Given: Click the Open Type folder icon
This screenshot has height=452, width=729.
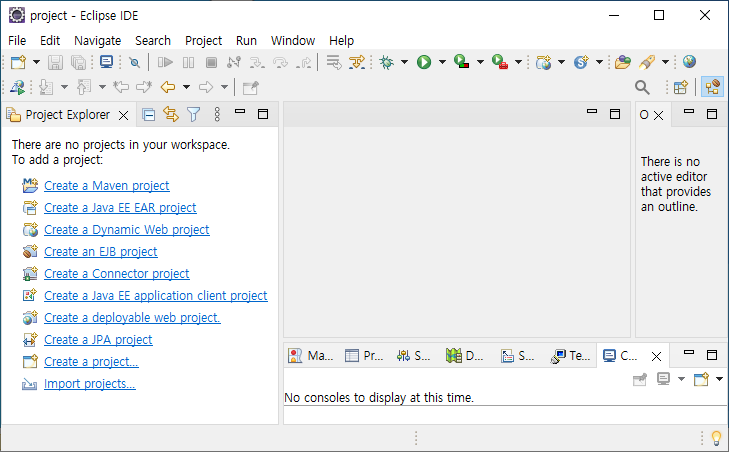Looking at the screenshot, I should point(623,62).
